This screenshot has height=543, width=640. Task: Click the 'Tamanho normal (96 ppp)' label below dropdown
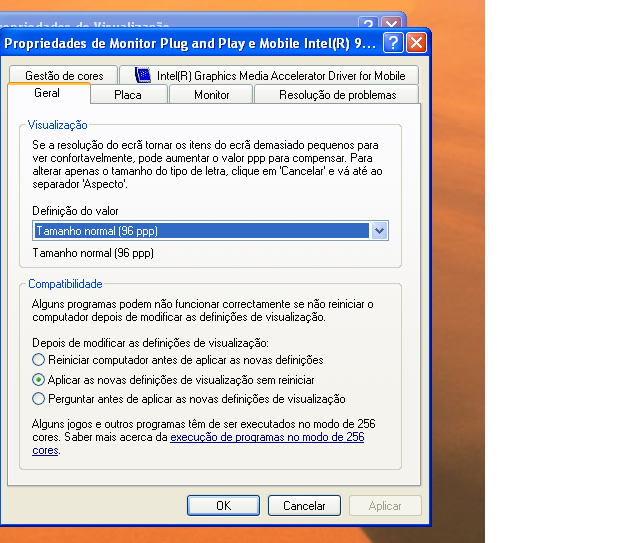(93, 253)
